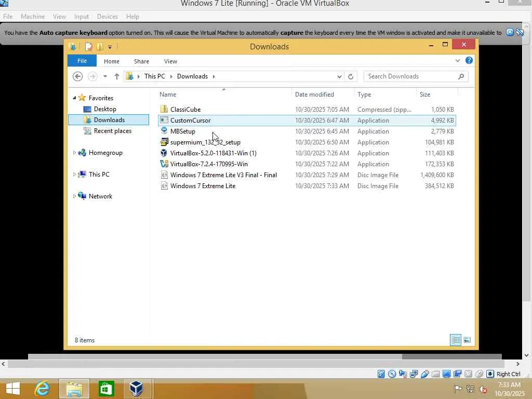Open Internet Explorer from taskbar
This screenshot has width=532, height=399.
click(x=43, y=389)
